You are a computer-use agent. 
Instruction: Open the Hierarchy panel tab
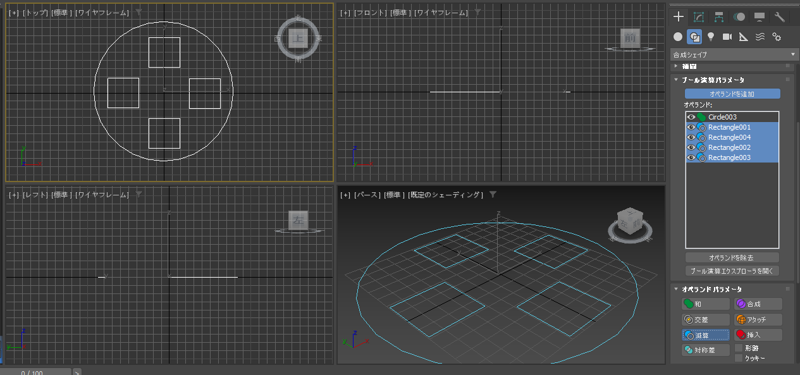719,17
